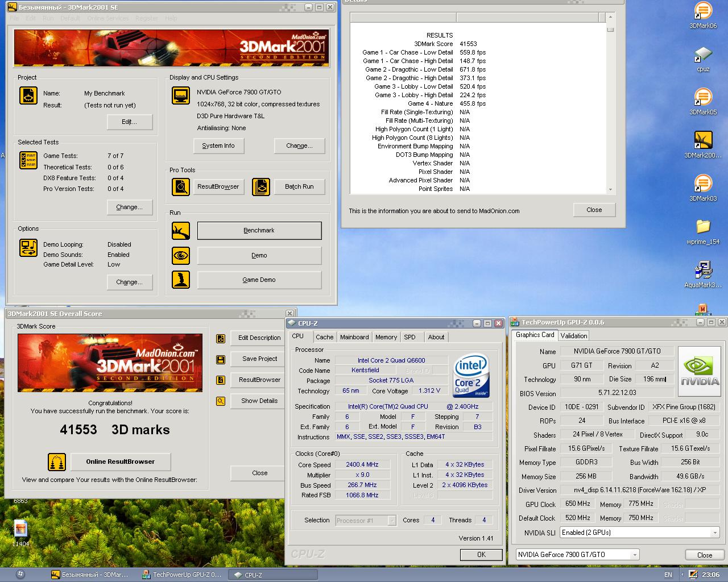Open 3DMark2001 desktop shortcut
728x582 pixels.
[x=703, y=145]
